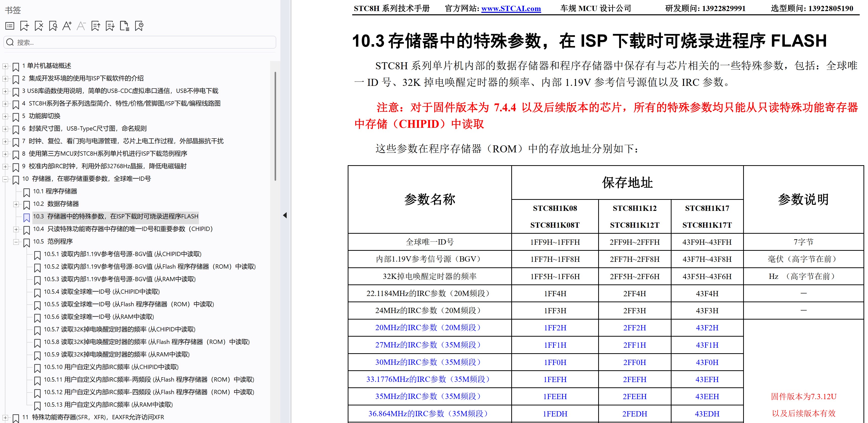
Task: Open the bookmark outline list icon
Action: pyautogui.click(x=10, y=26)
